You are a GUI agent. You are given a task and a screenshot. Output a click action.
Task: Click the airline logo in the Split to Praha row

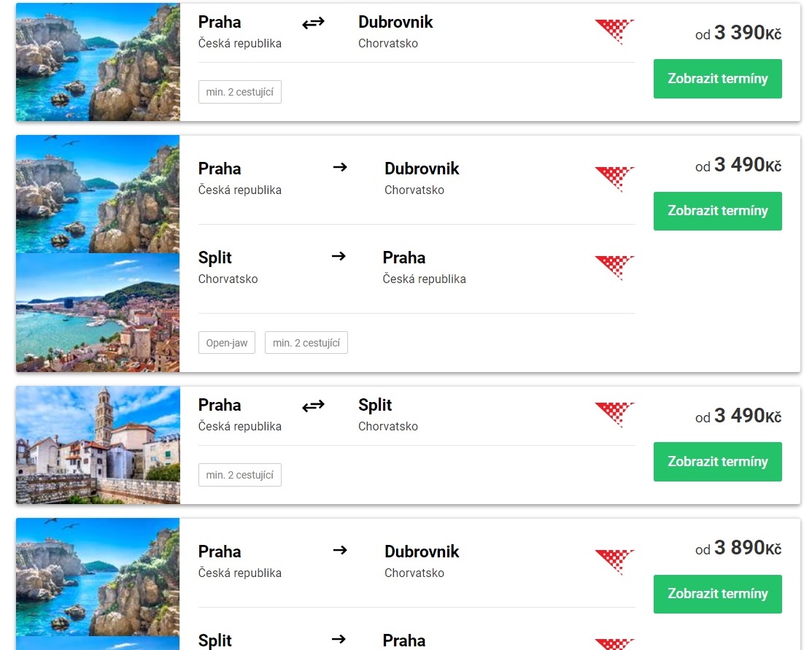614,267
